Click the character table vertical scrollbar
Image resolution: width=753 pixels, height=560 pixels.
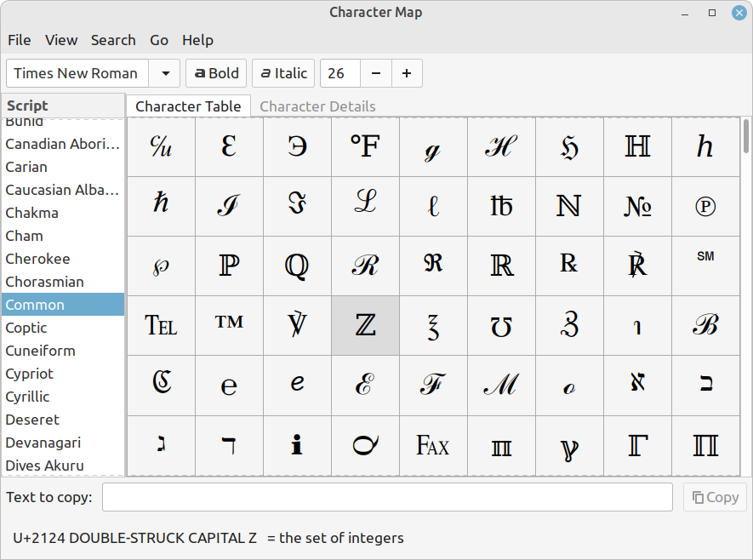click(x=746, y=136)
